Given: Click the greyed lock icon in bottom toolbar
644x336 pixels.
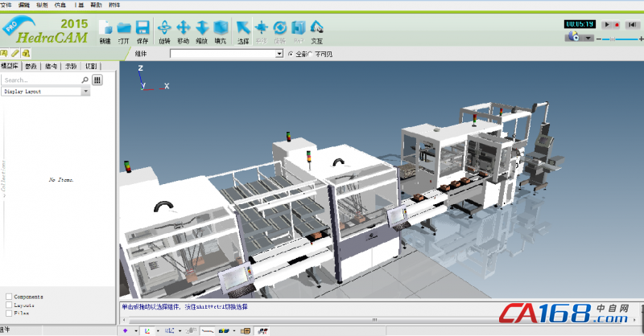Looking at the screenshot, I should pyautogui.click(x=191, y=330).
